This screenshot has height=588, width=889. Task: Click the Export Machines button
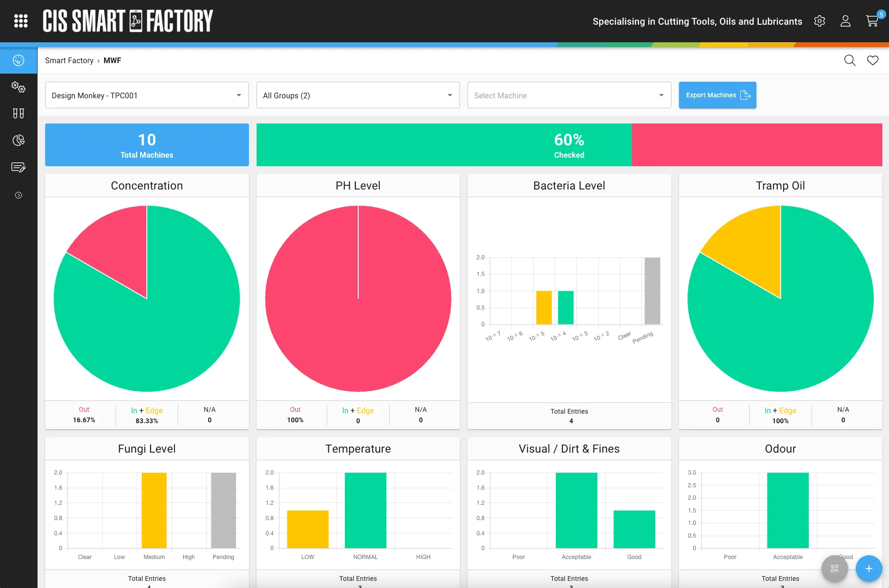click(717, 95)
